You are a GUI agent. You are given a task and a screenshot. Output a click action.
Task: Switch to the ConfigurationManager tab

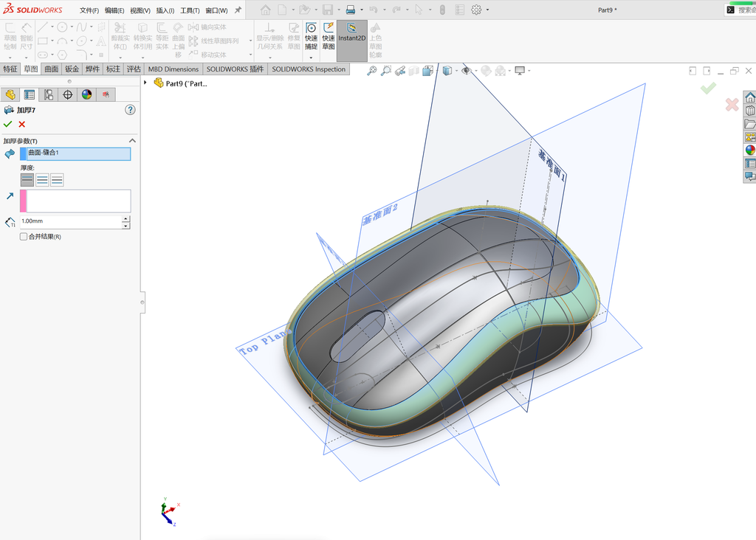point(48,95)
